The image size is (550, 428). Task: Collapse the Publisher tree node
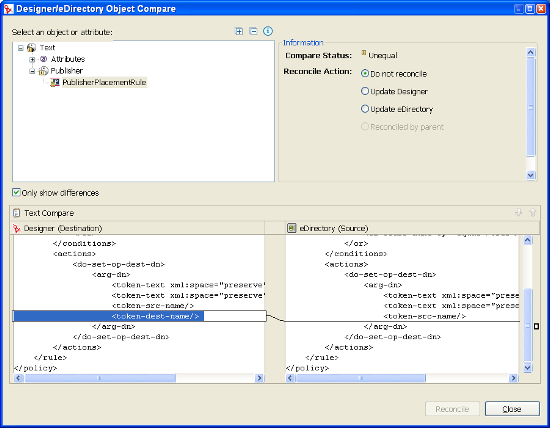(32, 71)
